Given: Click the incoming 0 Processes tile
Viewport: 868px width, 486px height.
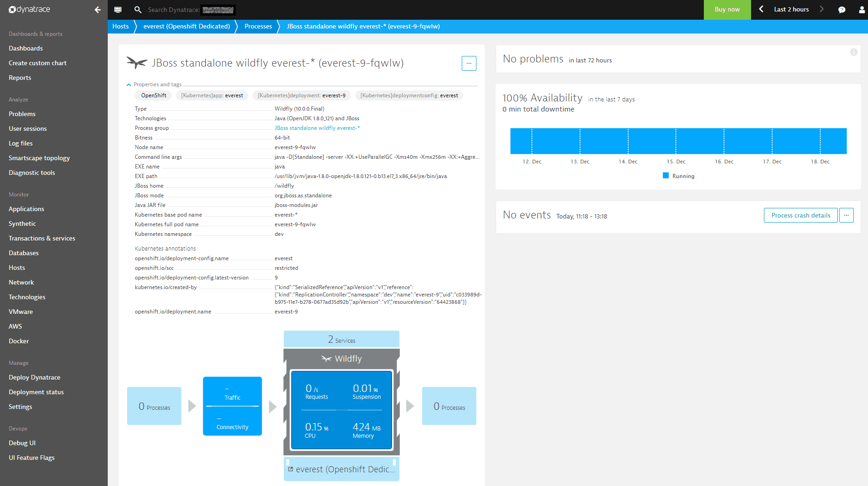Looking at the screenshot, I should 154,406.
